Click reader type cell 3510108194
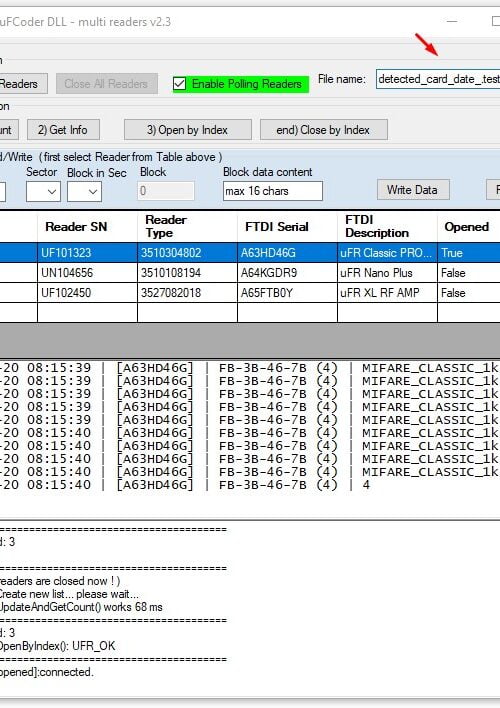The height and width of the screenshot is (708, 500). click(x=187, y=273)
